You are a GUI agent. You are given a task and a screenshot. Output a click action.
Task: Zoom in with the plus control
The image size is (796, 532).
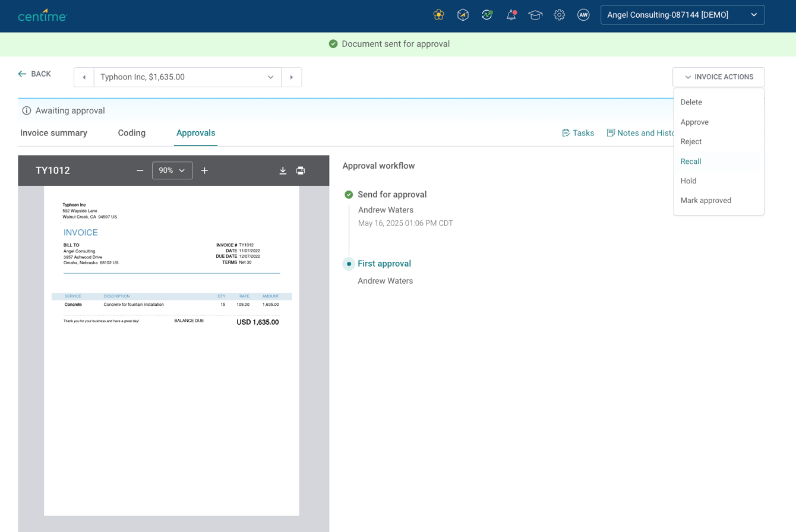click(x=205, y=170)
